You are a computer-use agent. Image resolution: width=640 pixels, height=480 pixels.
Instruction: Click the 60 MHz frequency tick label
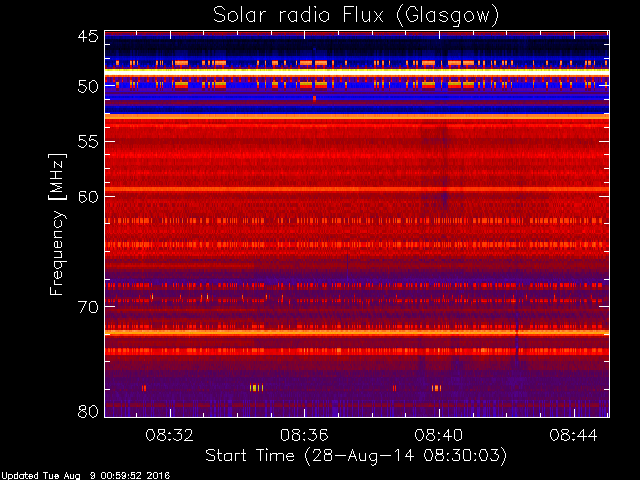pyautogui.click(x=88, y=197)
